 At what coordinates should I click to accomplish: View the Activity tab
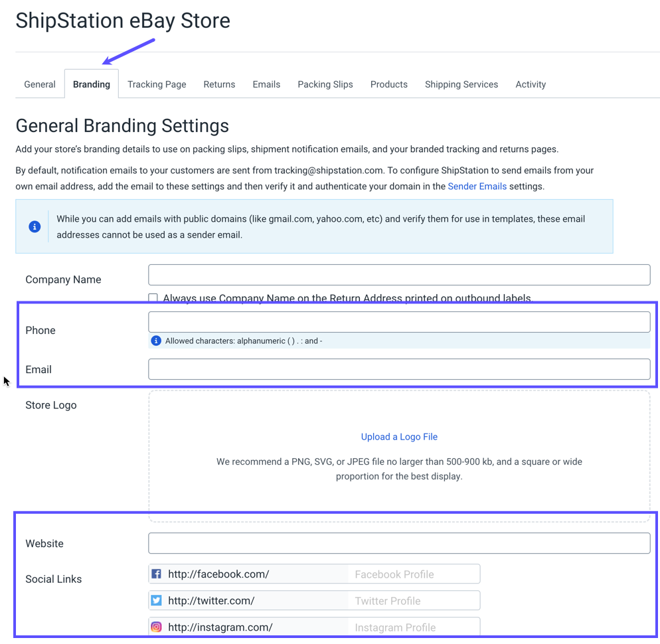click(530, 84)
